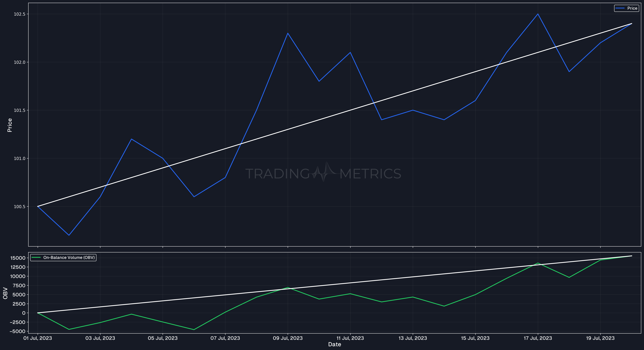Click the blue line swatch in Price legend
This screenshot has width=644, height=350.
(x=620, y=8)
